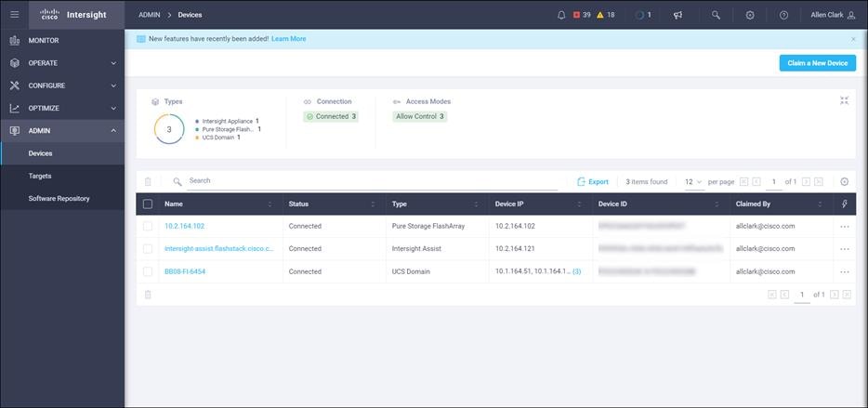
Task: Expand the OPTIMIZE menu section
Action: pyautogui.click(x=62, y=109)
